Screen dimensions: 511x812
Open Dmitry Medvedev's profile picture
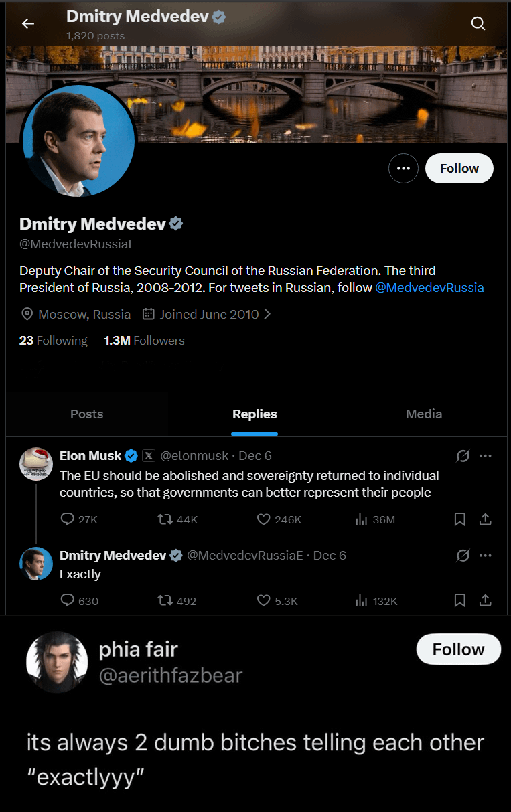(78, 140)
